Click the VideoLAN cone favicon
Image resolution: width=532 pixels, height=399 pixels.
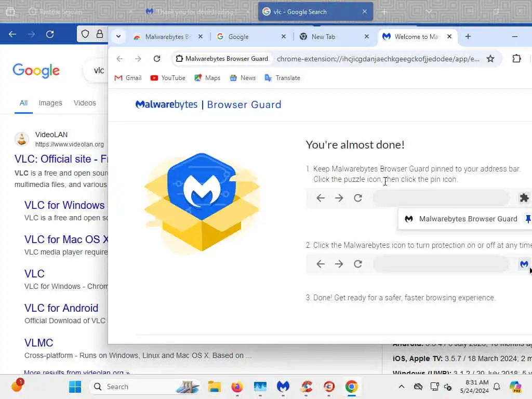pyautogui.click(x=22, y=139)
